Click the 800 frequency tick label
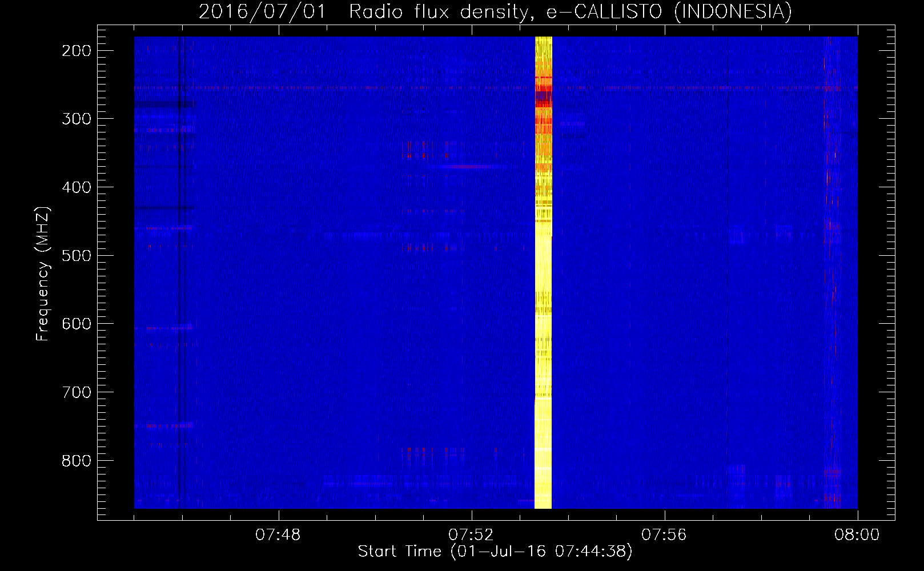This screenshot has width=924, height=571. (77, 461)
